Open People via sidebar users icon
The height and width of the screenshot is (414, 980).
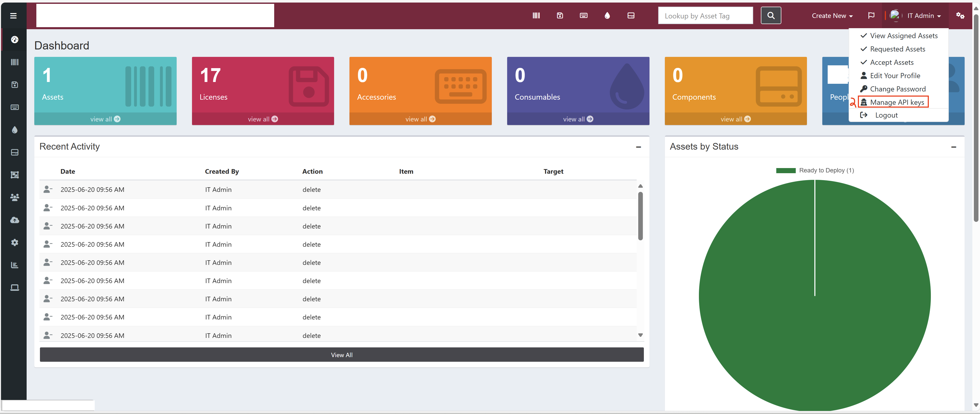click(x=14, y=197)
